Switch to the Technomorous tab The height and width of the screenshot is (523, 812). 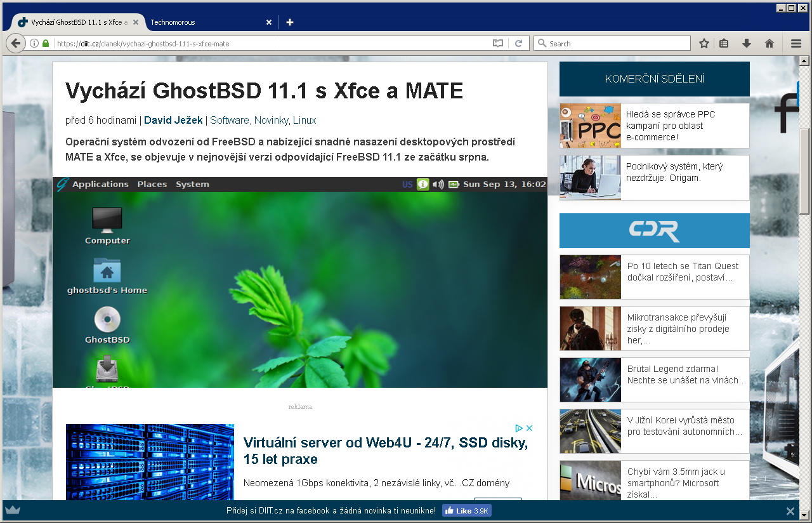[211, 22]
